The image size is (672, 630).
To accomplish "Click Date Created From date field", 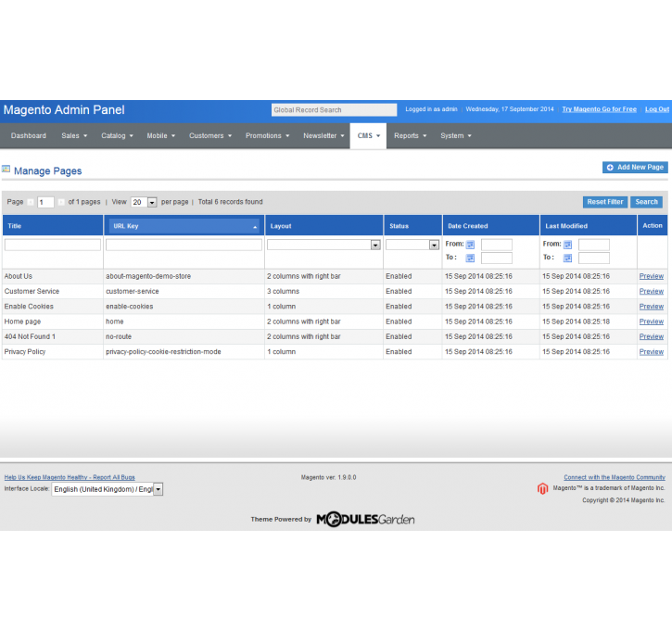I will point(496,245).
